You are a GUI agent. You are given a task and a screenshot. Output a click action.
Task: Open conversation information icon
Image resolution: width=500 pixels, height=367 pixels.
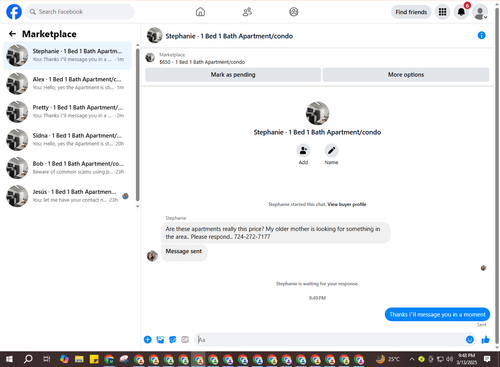481,35
